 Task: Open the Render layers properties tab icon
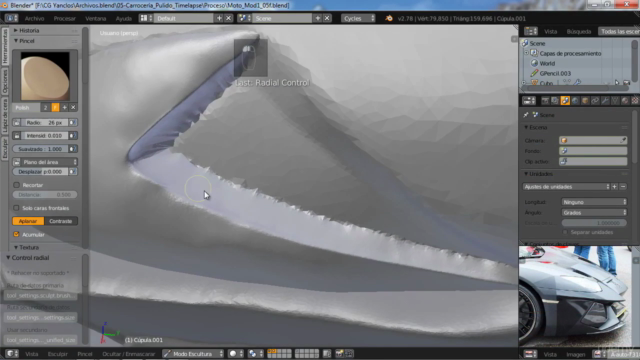tap(555, 100)
